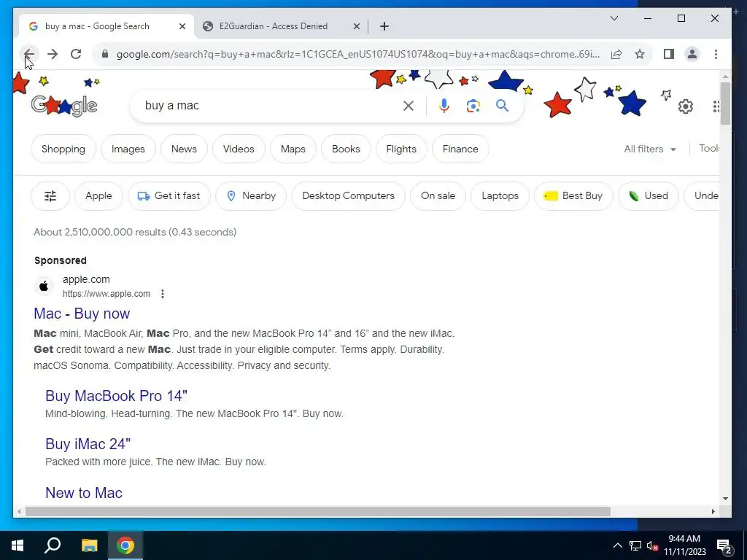747x560 pixels.
Task: Go back with the browser back arrow
Action: pyautogui.click(x=29, y=54)
